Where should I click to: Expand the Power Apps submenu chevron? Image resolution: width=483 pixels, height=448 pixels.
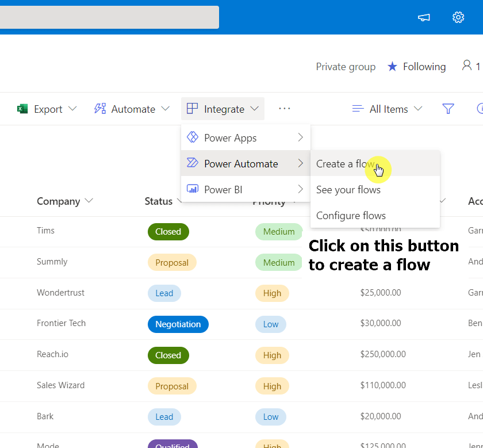point(301,137)
